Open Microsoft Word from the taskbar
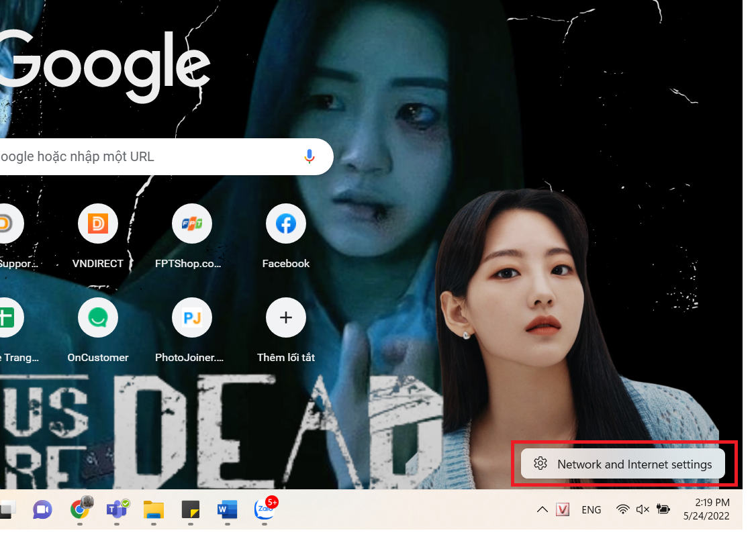Viewport: 756px width, 547px height. click(227, 509)
